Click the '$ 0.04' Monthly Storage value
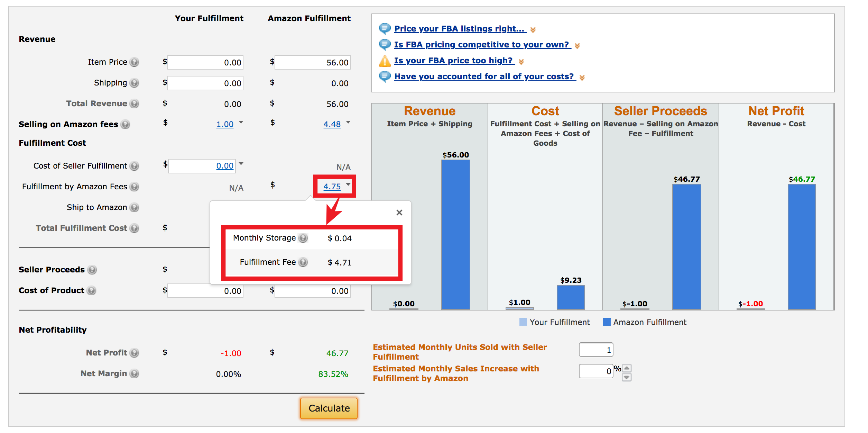The height and width of the screenshot is (433, 868). tap(340, 238)
